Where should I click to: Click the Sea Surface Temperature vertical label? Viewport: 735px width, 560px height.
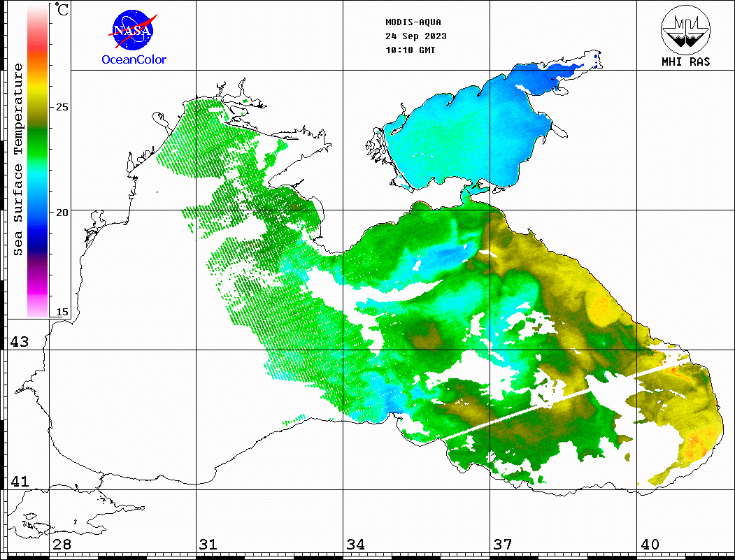[x=17, y=159]
